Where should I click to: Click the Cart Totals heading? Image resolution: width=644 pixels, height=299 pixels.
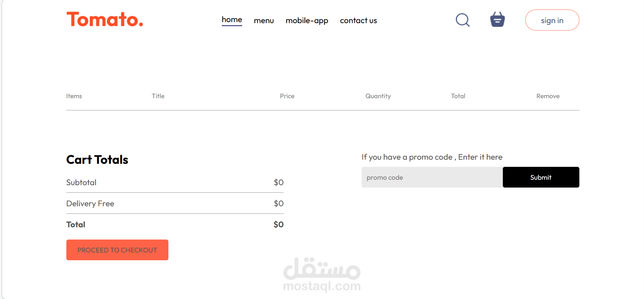click(97, 160)
